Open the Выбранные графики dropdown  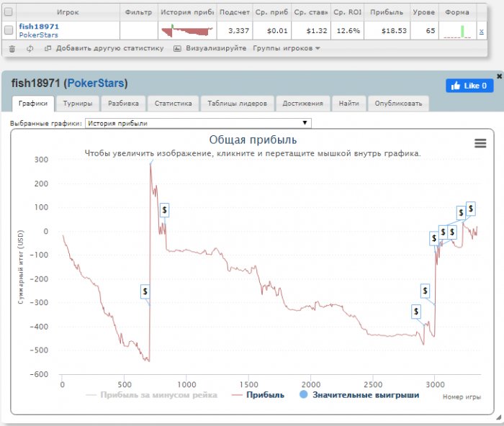198,123
